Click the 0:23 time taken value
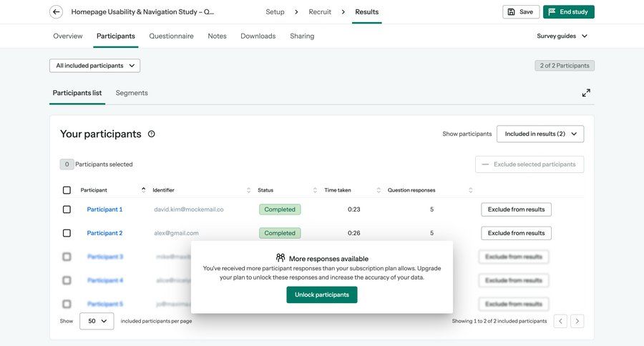Screen dimensions: 644x346 pyautogui.click(x=354, y=209)
